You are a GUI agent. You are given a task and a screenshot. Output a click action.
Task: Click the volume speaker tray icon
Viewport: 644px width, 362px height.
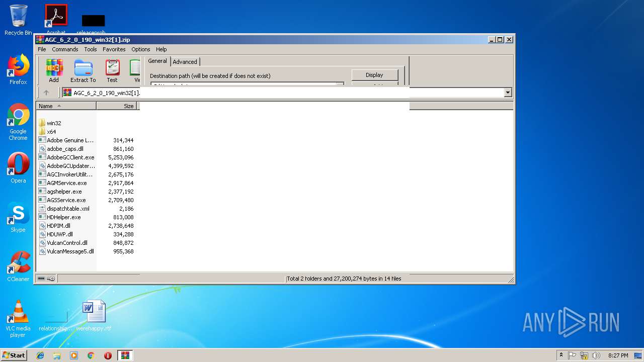[x=596, y=355]
